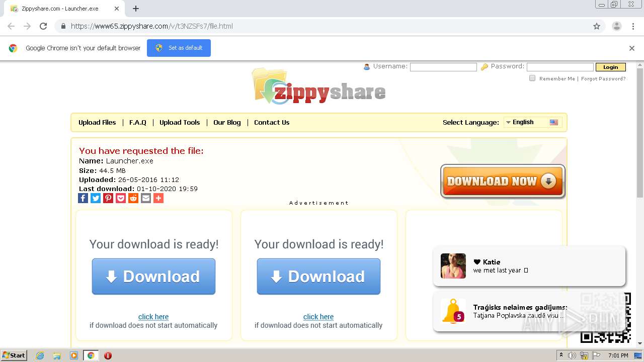Open more sharing options plus icon
644x362 pixels.
pyautogui.click(x=158, y=198)
